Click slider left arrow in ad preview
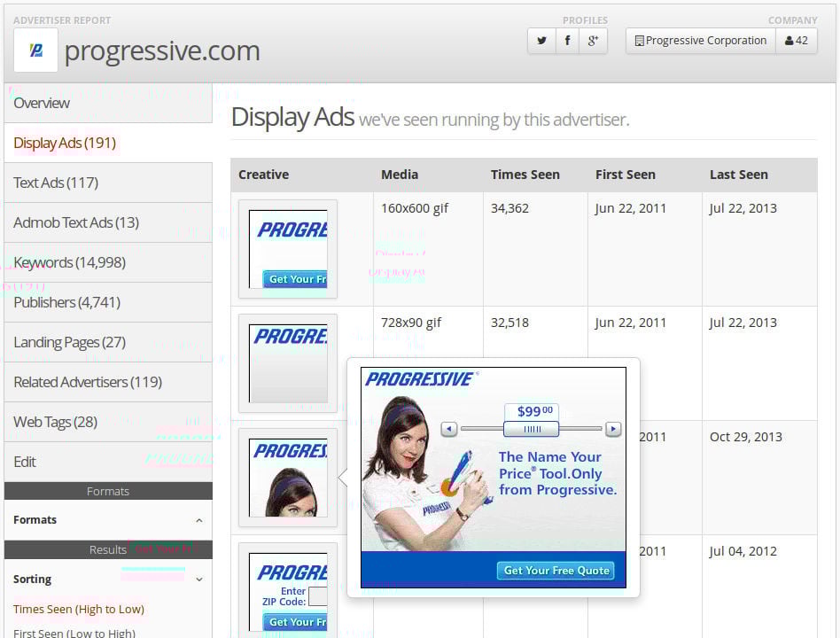The height and width of the screenshot is (638, 840). pos(449,429)
